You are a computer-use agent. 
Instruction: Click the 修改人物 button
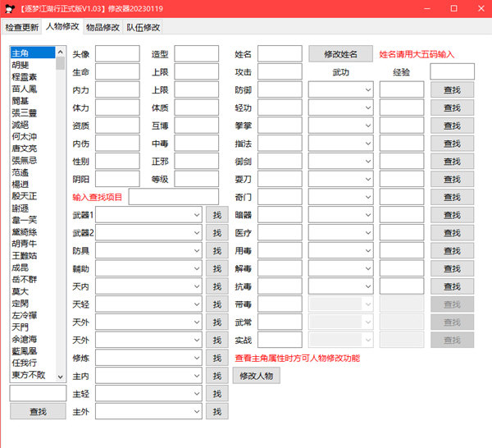(x=256, y=376)
